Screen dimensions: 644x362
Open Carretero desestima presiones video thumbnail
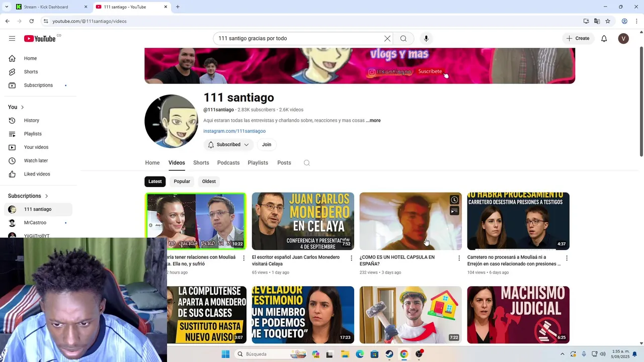coord(518,221)
